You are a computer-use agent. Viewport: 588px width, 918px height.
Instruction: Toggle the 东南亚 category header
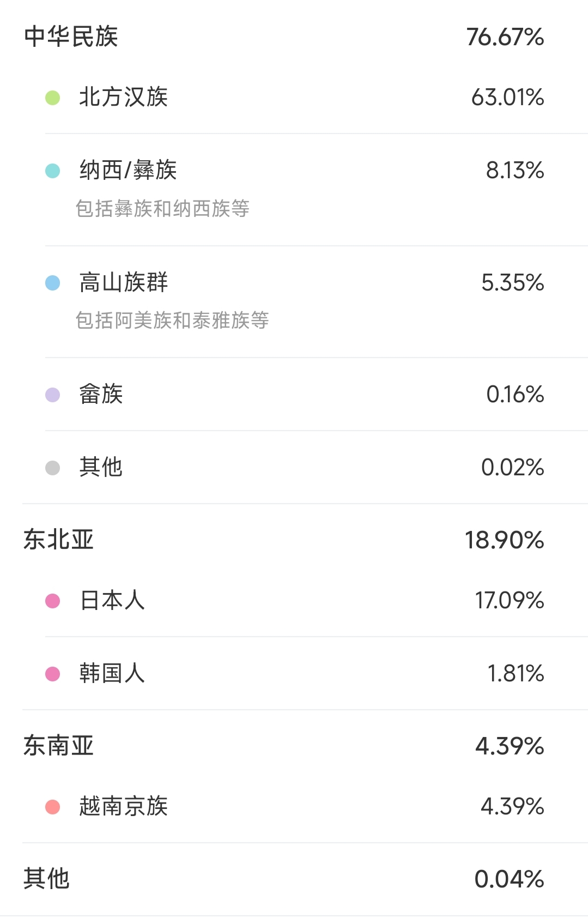tap(58, 746)
